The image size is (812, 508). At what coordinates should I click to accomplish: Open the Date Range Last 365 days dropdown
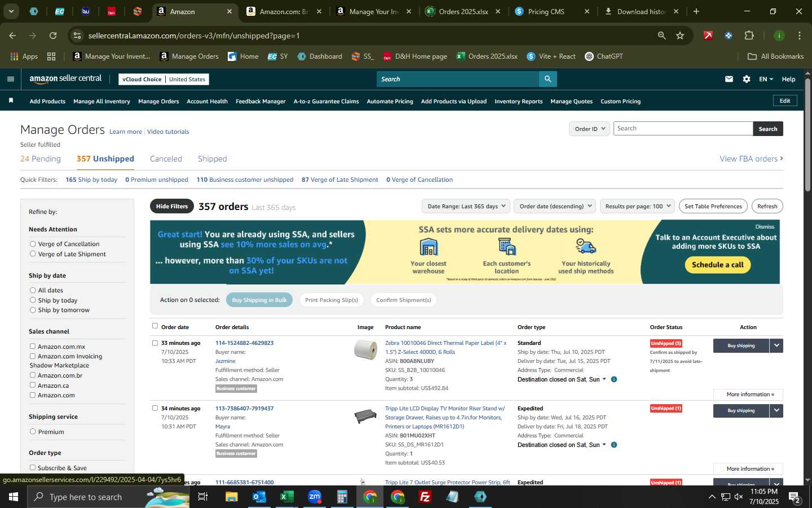(x=466, y=206)
